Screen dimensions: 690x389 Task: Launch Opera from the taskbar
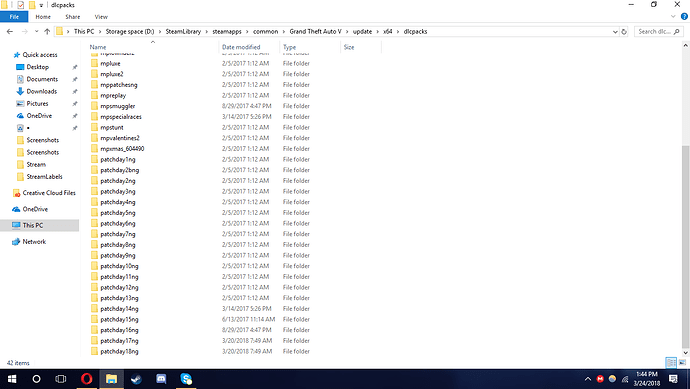click(87, 379)
